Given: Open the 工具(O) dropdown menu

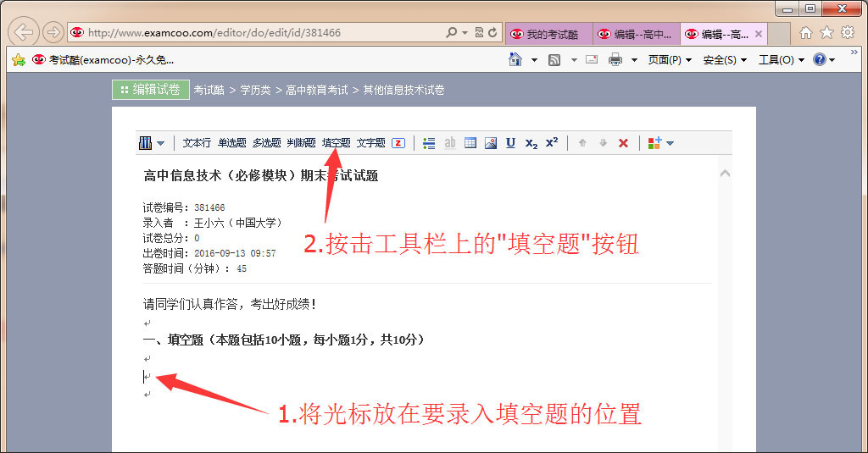Looking at the screenshot, I should click(781, 60).
